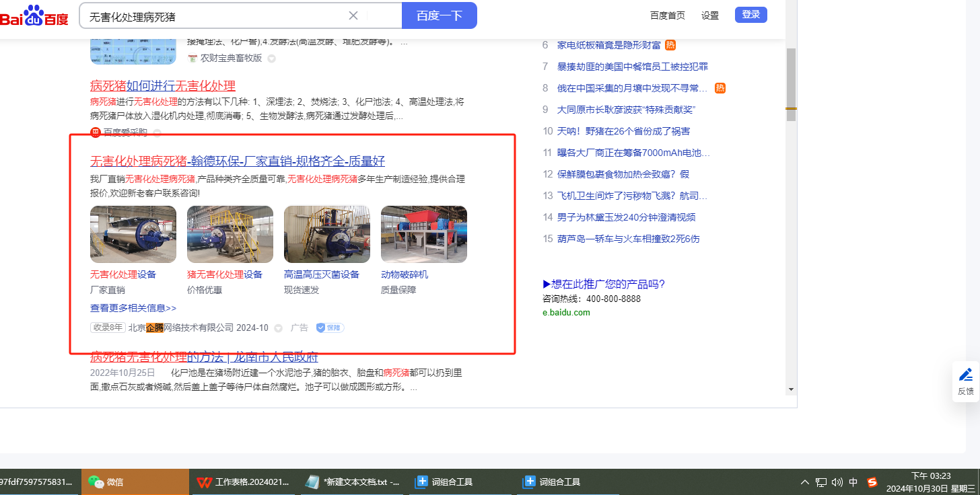Expand dropdown arrow next to 农财宝典畜牧版
This screenshot has height=495, width=980.
(x=272, y=59)
